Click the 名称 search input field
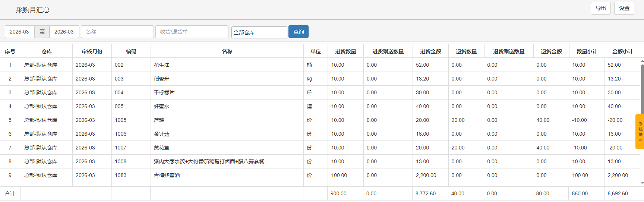 [x=117, y=32]
